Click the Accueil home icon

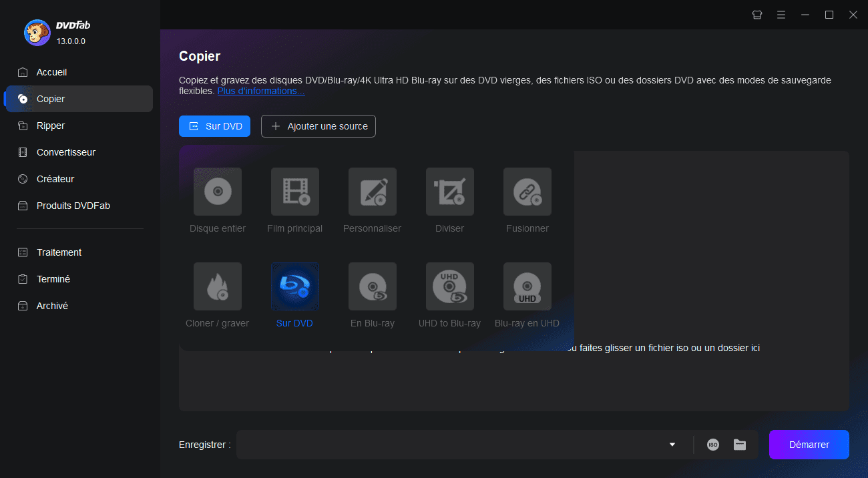point(23,72)
